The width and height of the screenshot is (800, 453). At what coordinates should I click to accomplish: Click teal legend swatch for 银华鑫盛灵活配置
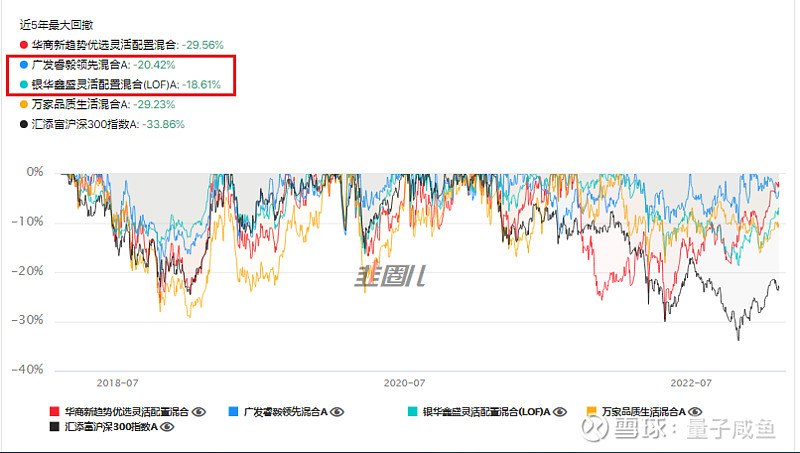point(413,412)
